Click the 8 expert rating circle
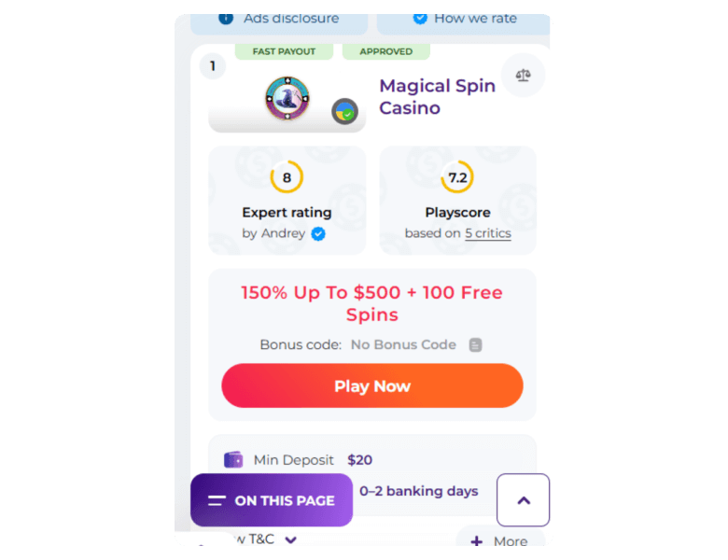The height and width of the screenshot is (560, 728). point(287,177)
